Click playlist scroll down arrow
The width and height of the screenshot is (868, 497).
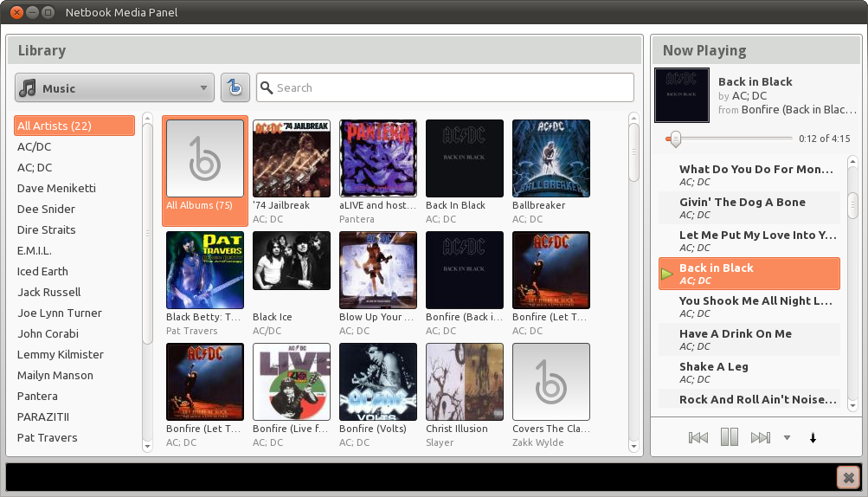click(852, 405)
